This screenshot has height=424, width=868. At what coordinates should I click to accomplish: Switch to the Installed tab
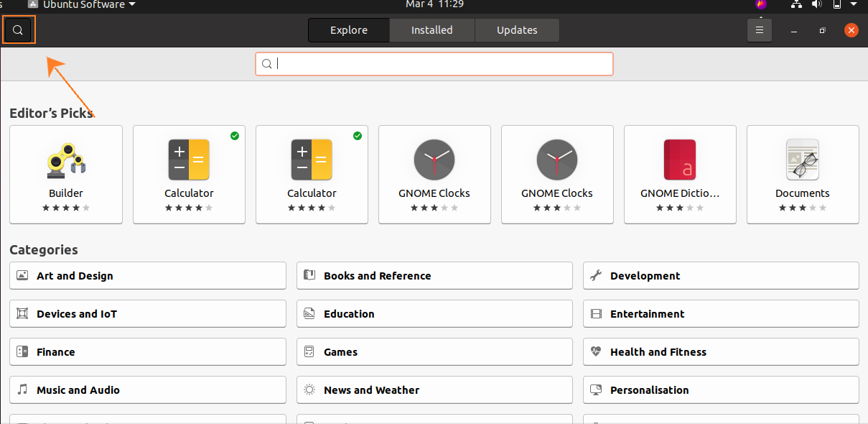point(431,30)
